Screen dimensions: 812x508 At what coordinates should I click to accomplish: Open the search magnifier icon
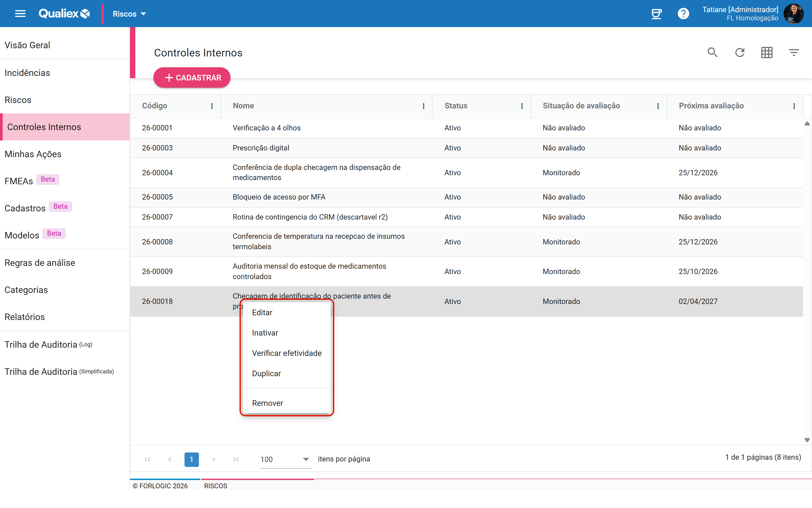712,52
